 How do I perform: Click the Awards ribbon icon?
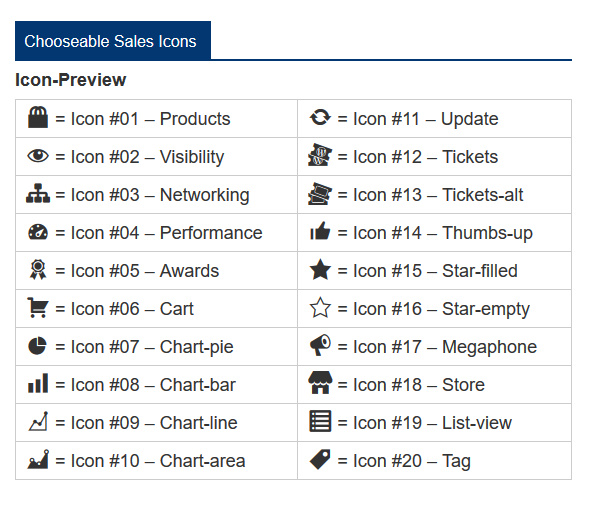pyautogui.click(x=38, y=270)
